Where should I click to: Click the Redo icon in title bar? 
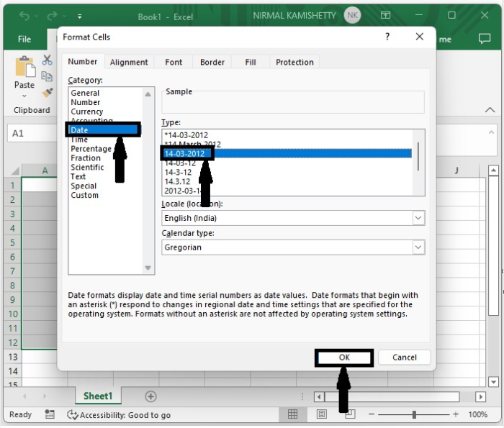tap(52, 16)
